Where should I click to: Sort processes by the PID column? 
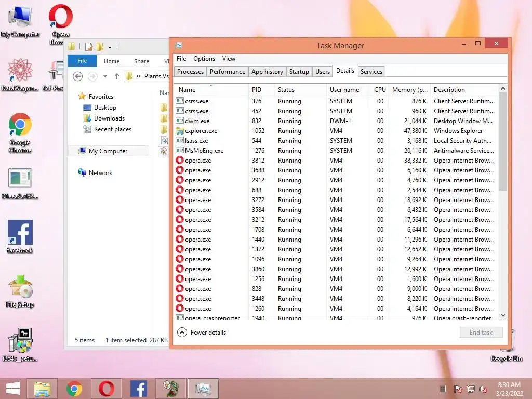tap(261, 89)
